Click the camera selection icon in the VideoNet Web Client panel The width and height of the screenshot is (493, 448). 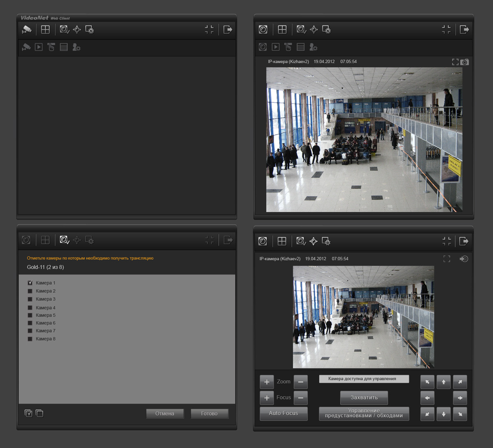(65, 30)
